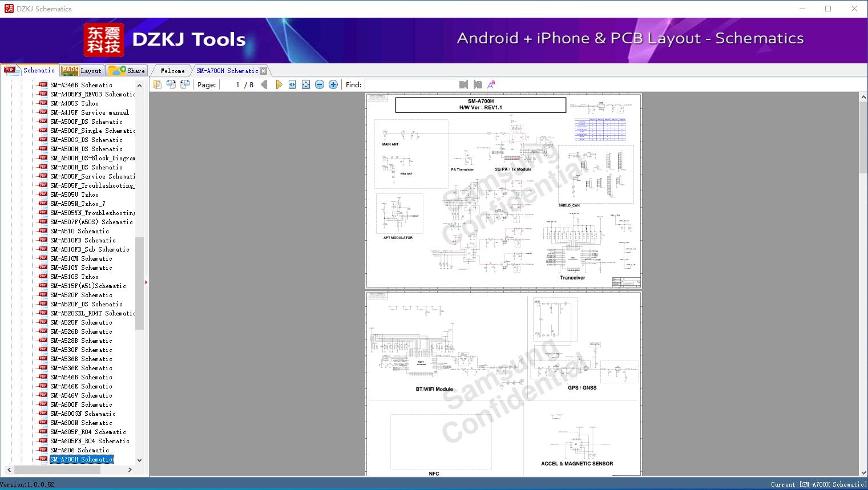The width and height of the screenshot is (868, 490).
Task: Collapse the left panel splitter arrow
Action: [146, 282]
